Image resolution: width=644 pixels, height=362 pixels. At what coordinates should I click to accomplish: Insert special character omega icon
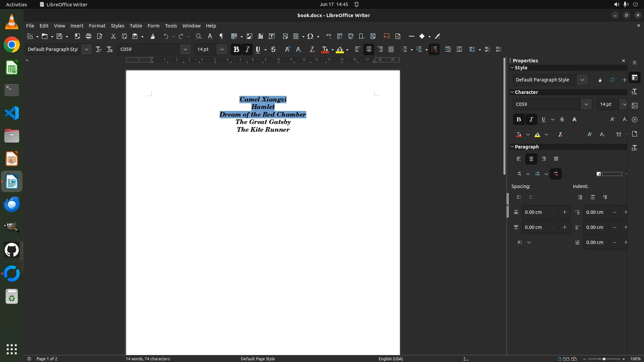click(310, 36)
